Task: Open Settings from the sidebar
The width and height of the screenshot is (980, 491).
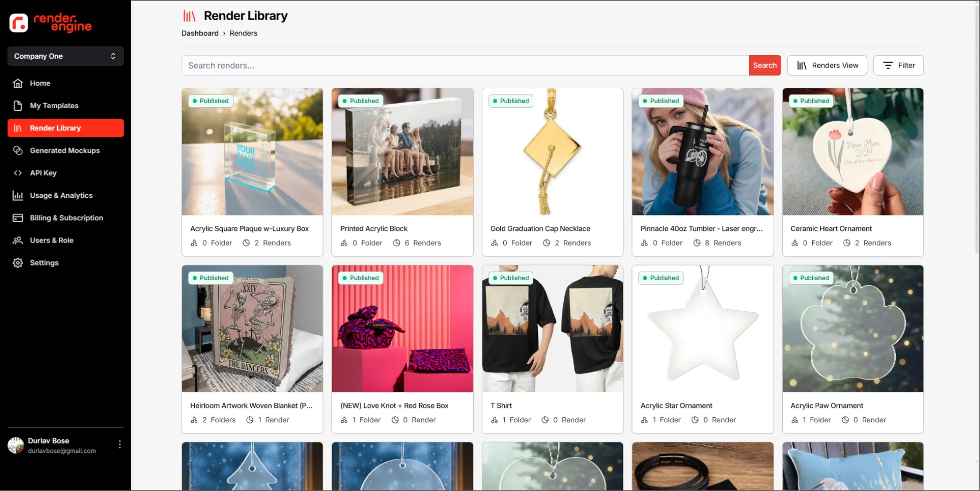Action: click(66, 263)
